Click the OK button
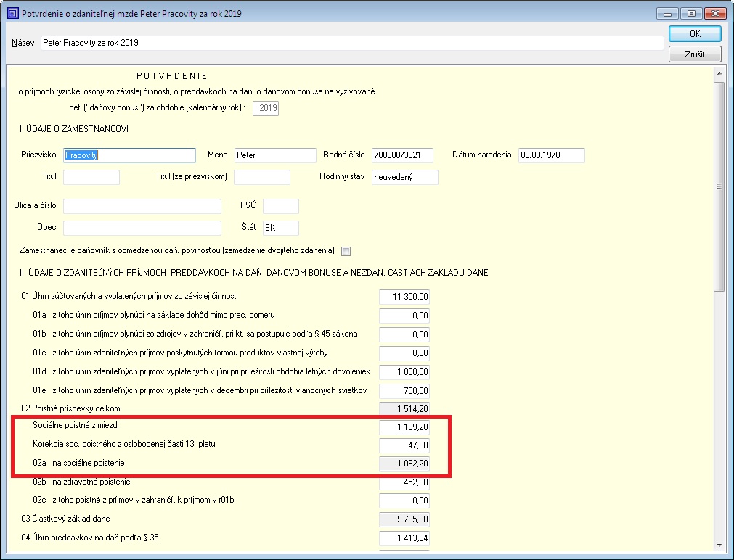This screenshot has height=560, width=734. 695,33
